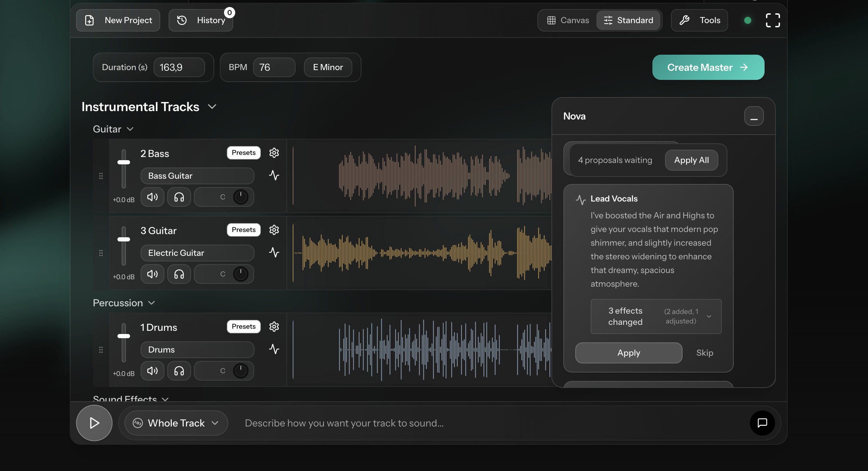868x471 pixels.
Task: Mute the 2 Bass track
Action: click(x=152, y=197)
